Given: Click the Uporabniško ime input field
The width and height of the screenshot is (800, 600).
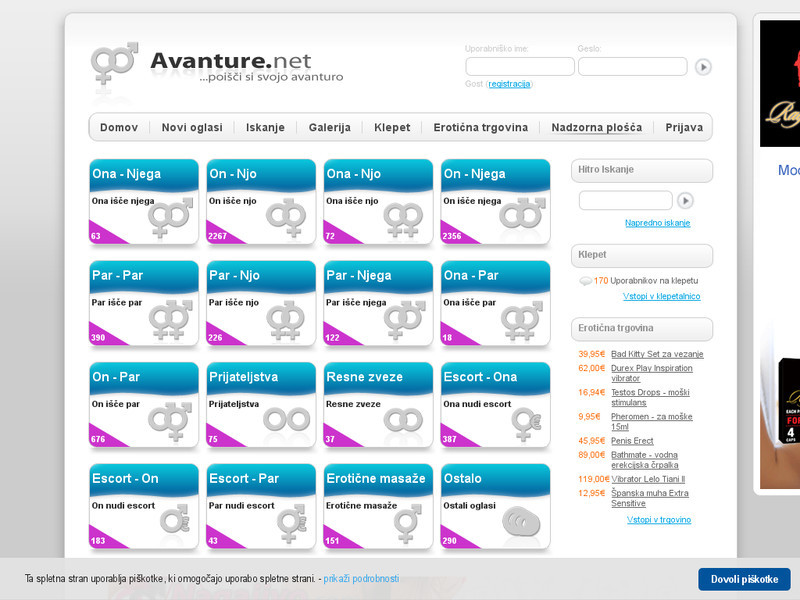Looking at the screenshot, I should [520, 67].
